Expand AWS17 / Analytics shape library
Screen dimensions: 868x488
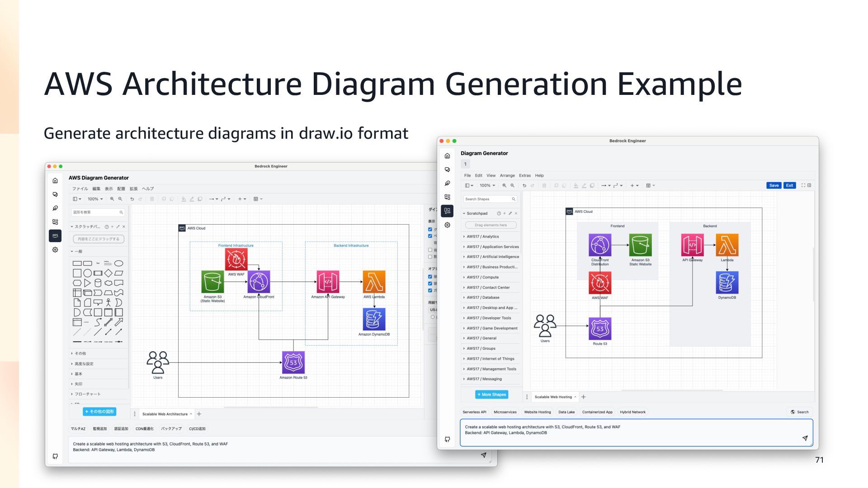491,237
